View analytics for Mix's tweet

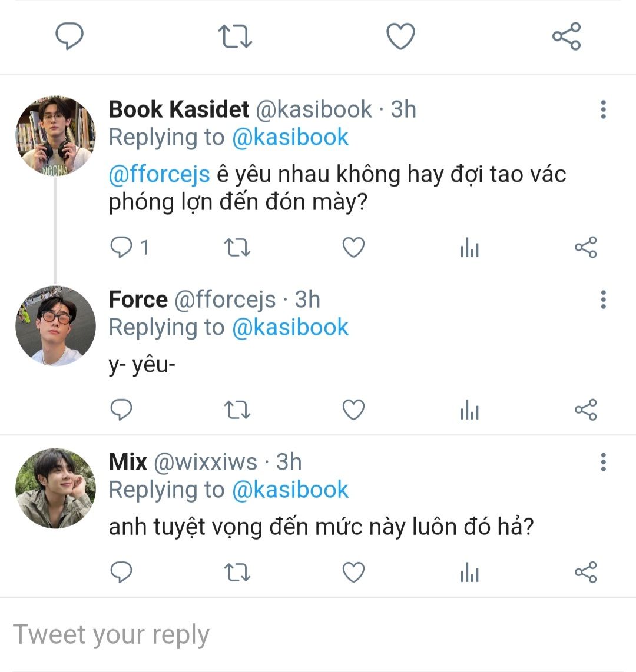pyautogui.click(x=469, y=573)
